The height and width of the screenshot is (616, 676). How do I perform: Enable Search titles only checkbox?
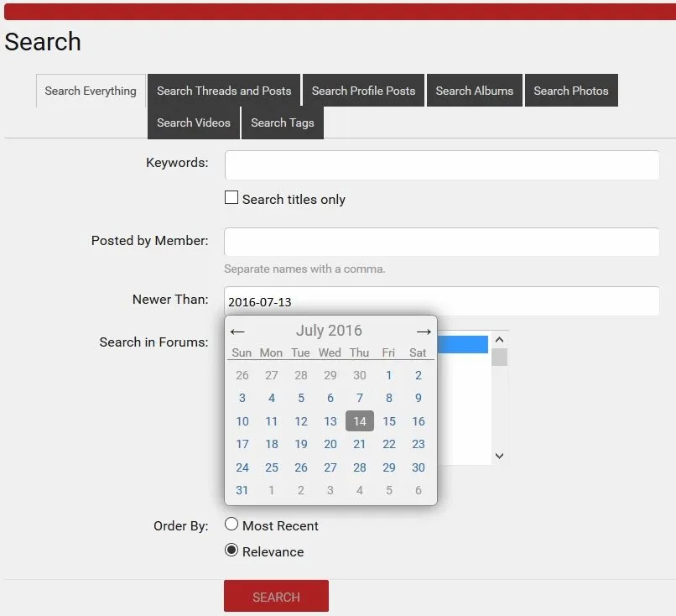(x=231, y=198)
